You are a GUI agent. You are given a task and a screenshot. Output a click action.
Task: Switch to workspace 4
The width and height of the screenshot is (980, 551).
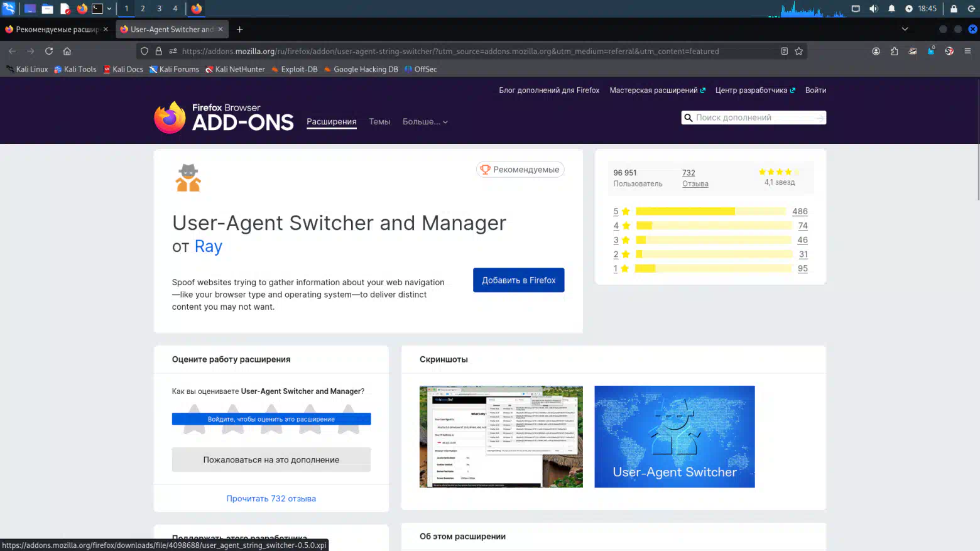click(x=175, y=9)
